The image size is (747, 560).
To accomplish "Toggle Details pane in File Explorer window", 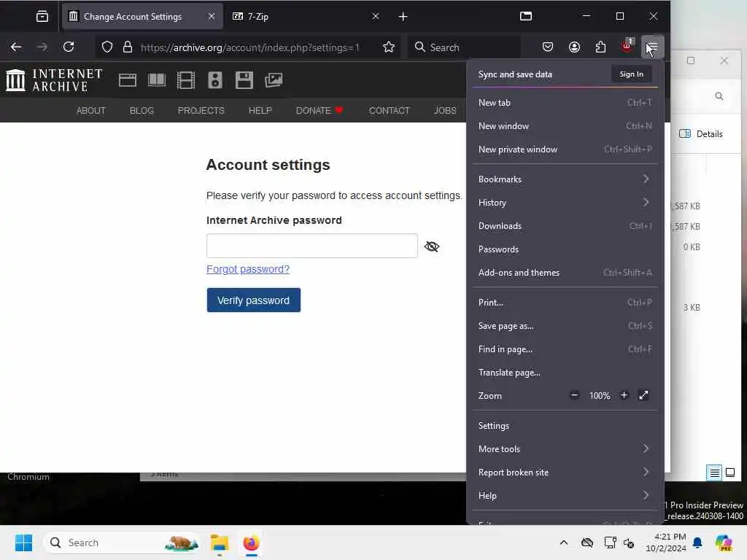I will tap(701, 134).
